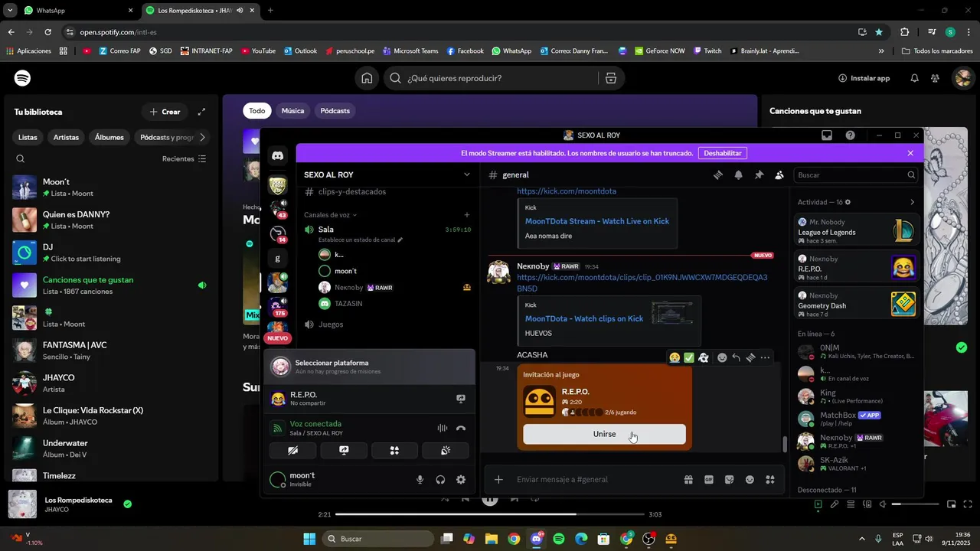
Task: Expand Actividad section chevron
Action: (x=912, y=202)
